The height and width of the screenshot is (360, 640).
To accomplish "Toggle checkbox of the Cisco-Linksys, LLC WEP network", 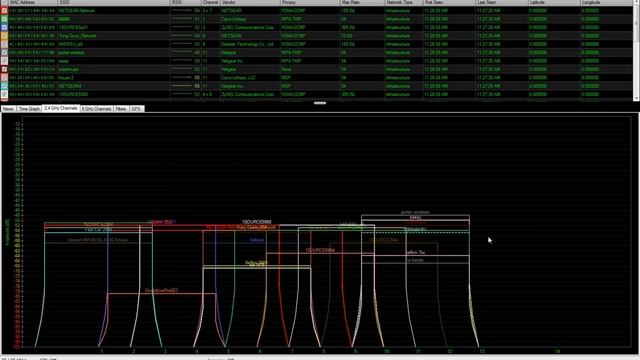I will click(4, 78).
